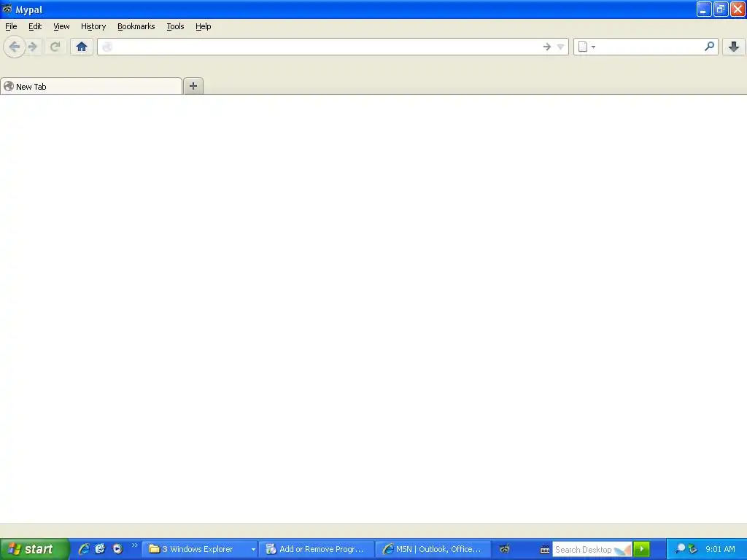Viewport: 747px width, 560px height.
Task: Open the View menu
Action: (x=61, y=27)
